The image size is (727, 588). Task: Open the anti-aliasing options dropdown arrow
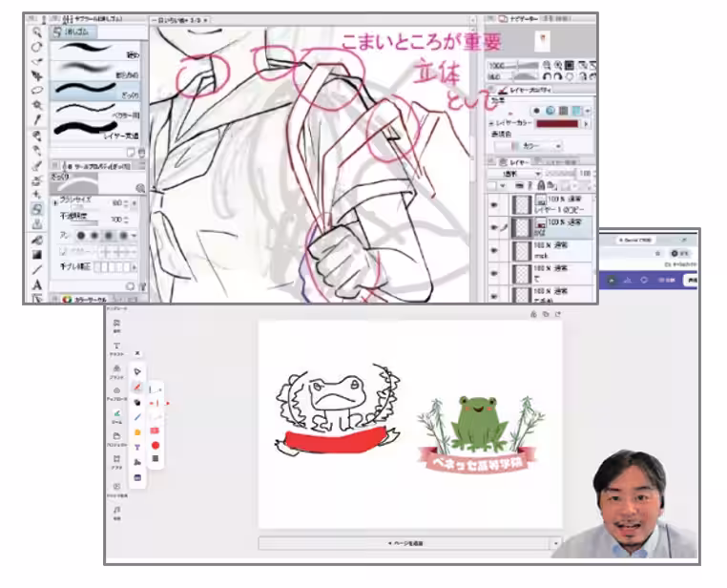[134, 236]
